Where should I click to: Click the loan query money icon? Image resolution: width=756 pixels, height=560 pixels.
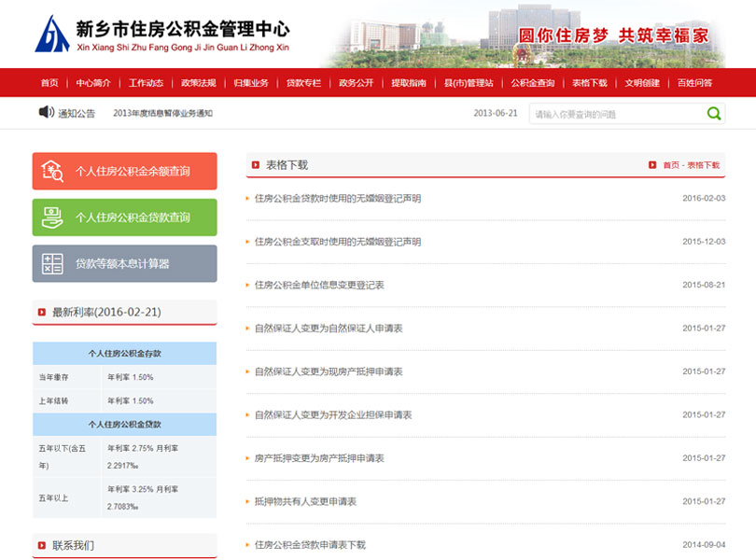[x=52, y=217]
